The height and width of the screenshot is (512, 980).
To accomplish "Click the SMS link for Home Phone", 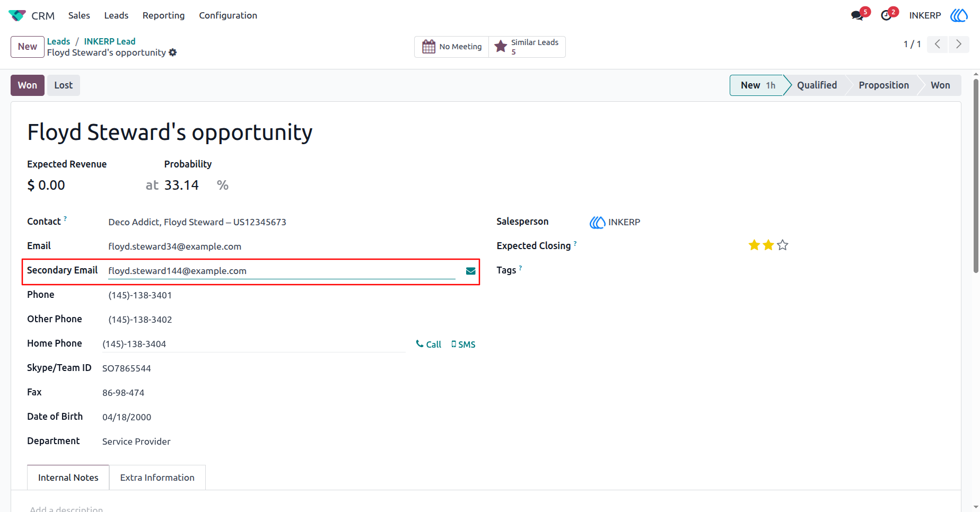I will point(463,345).
